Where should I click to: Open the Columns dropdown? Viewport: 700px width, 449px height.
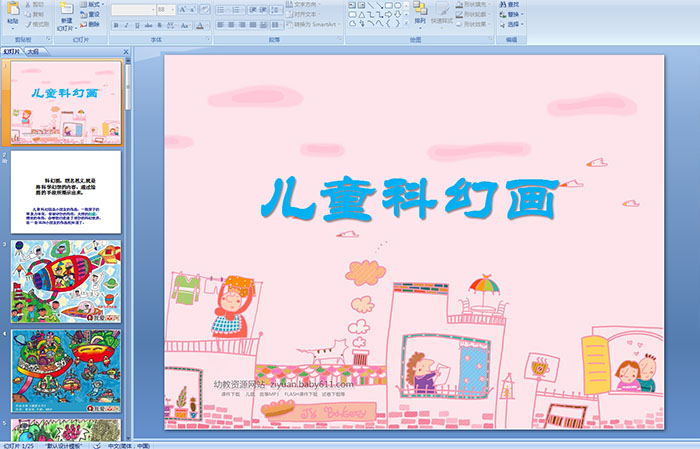(x=277, y=25)
